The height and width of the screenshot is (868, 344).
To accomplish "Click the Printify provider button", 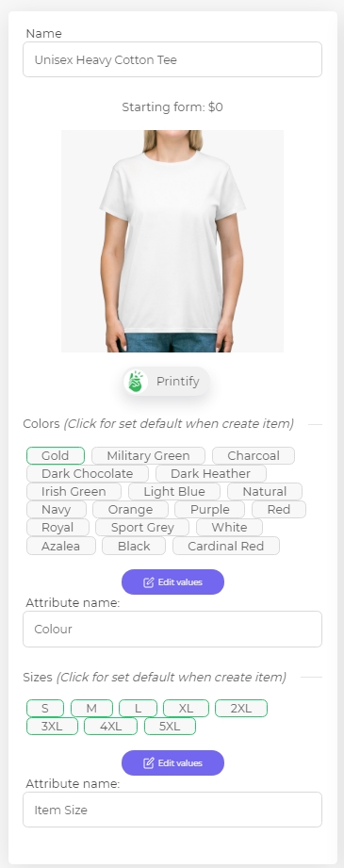I will point(166,382).
